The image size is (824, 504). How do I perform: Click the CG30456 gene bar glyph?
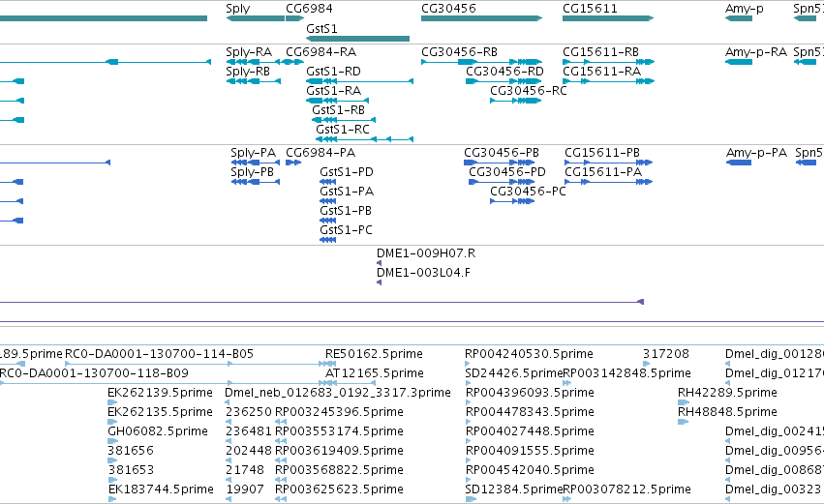481,18
